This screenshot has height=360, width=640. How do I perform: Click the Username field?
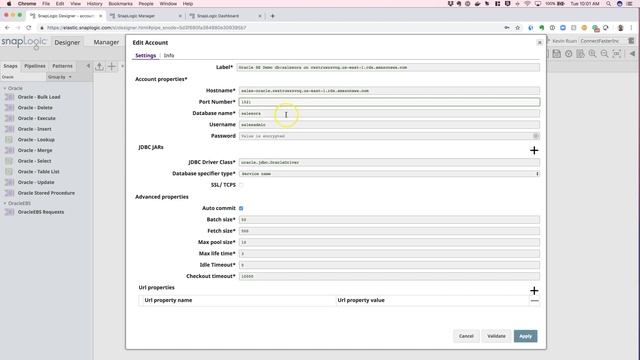coord(389,125)
